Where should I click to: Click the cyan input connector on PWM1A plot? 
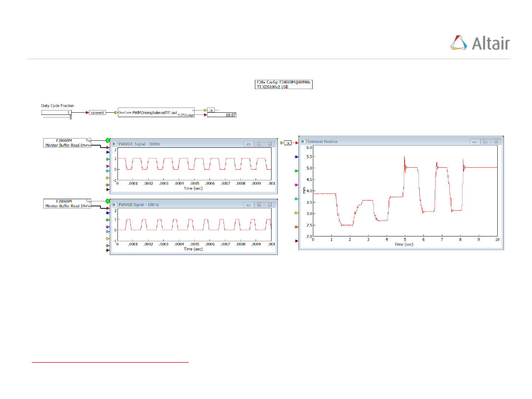tap(108, 171)
